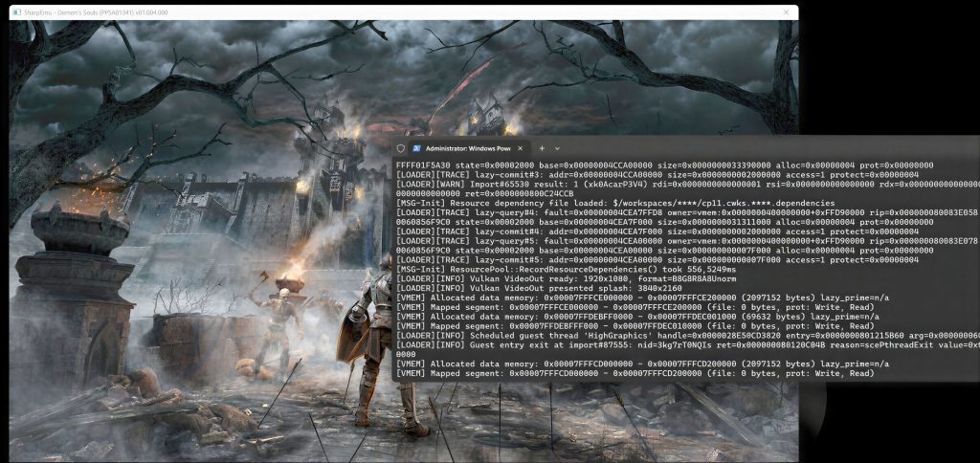
Task: Click the 'lazy-query#4' trace line
Action: coord(687,212)
